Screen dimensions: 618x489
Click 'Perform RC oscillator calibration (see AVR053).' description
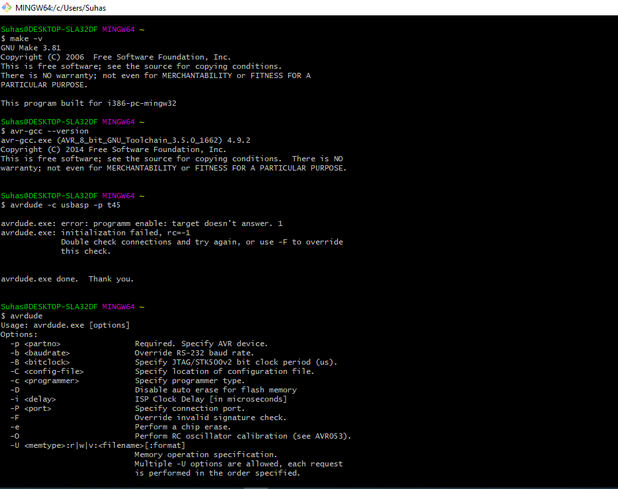243,436
